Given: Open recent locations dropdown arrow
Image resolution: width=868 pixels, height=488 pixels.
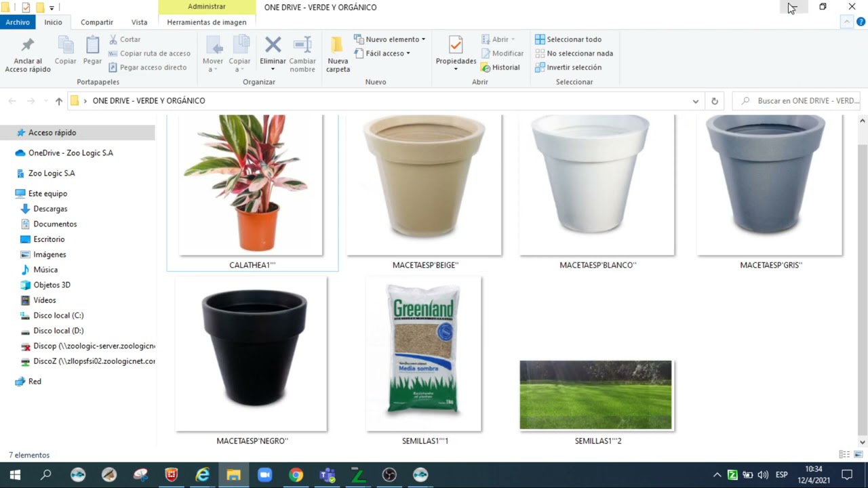Looking at the screenshot, I should pyautogui.click(x=45, y=101).
